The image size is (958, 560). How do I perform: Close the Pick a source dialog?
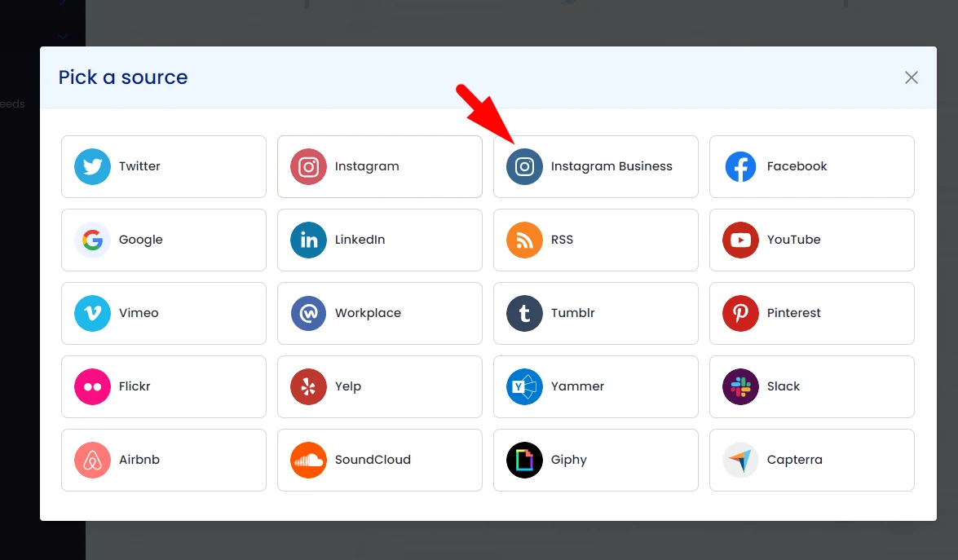911,77
